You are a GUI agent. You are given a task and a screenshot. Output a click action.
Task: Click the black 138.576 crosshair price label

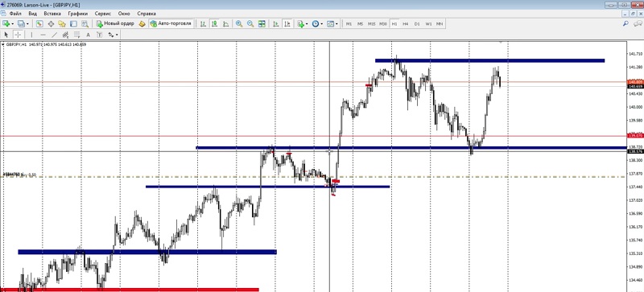[635, 151]
